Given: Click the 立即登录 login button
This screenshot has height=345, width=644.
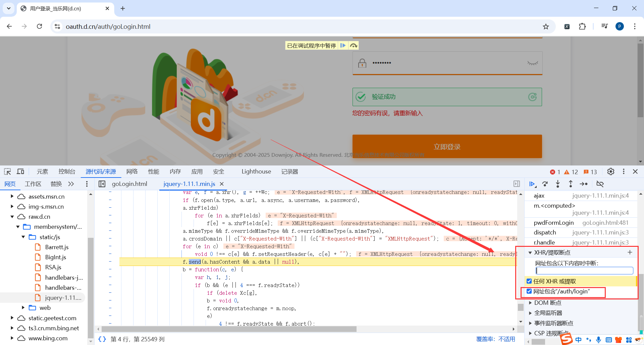Looking at the screenshot, I should pyautogui.click(x=447, y=146).
